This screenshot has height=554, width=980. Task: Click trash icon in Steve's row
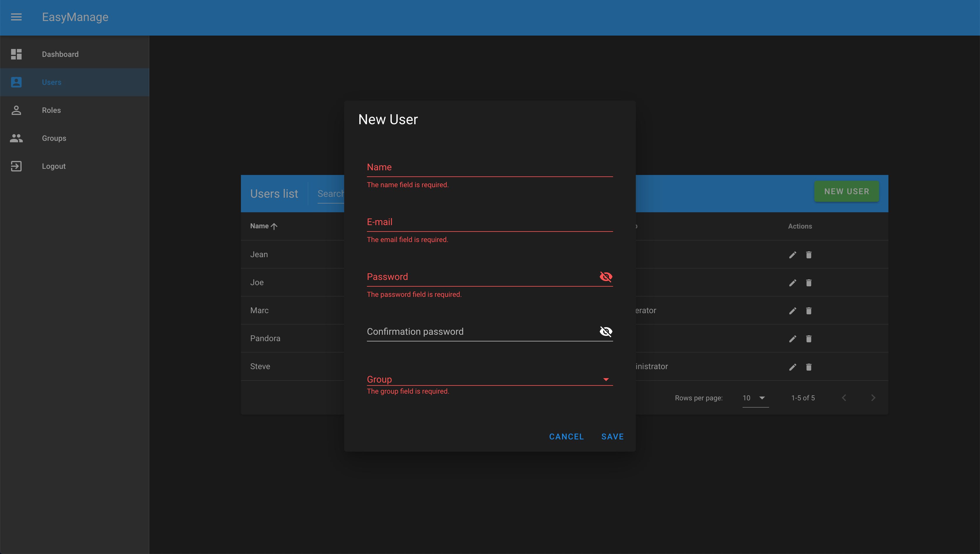(809, 367)
